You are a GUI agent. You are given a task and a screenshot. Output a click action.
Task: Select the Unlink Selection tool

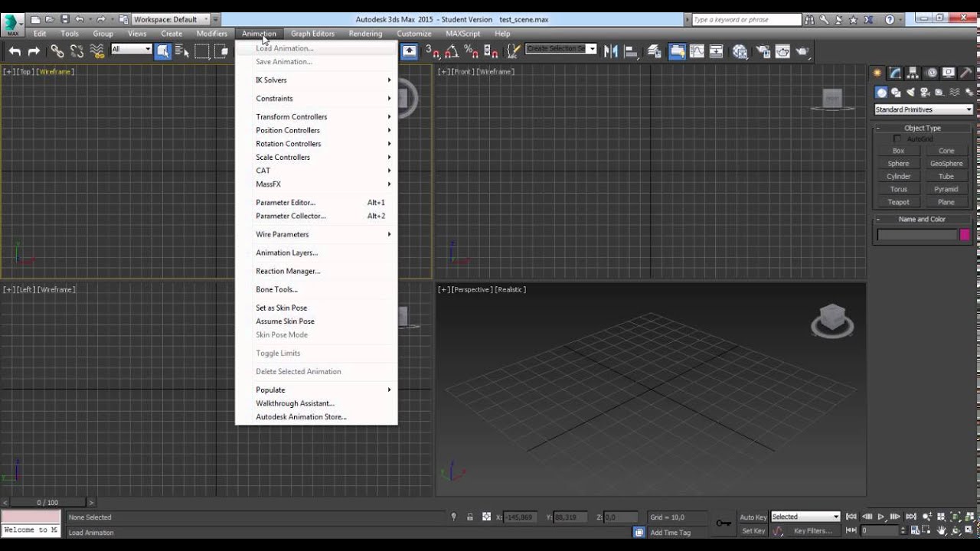[77, 51]
